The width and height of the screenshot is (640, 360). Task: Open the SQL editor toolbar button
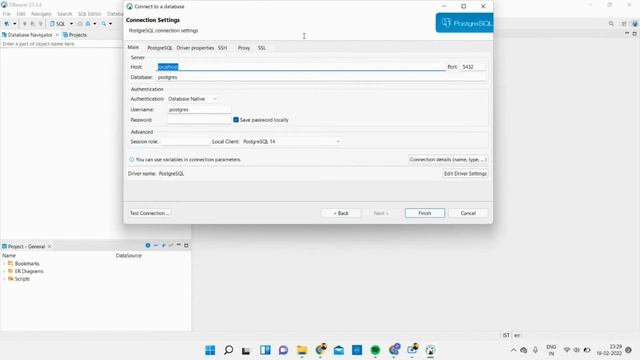pyautogui.click(x=58, y=24)
